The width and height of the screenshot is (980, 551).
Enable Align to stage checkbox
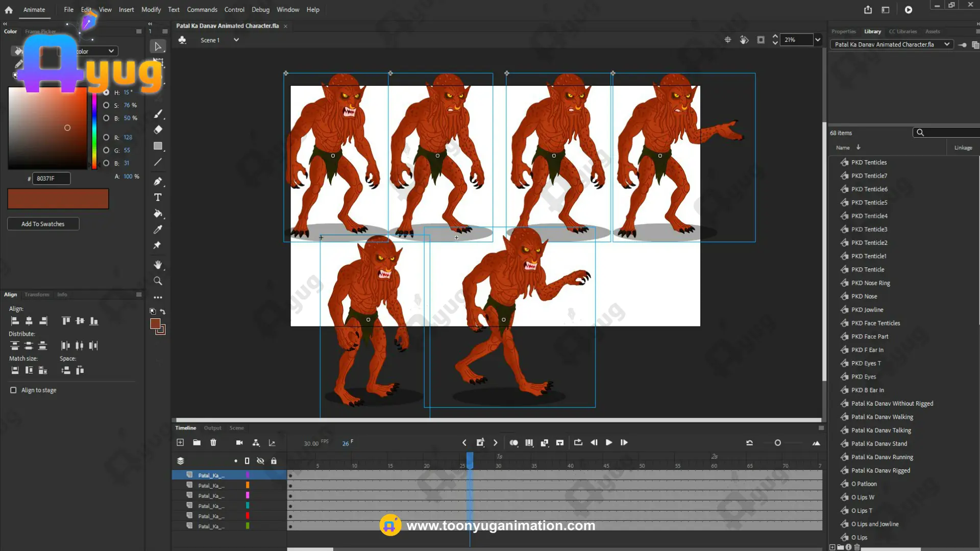(13, 390)
